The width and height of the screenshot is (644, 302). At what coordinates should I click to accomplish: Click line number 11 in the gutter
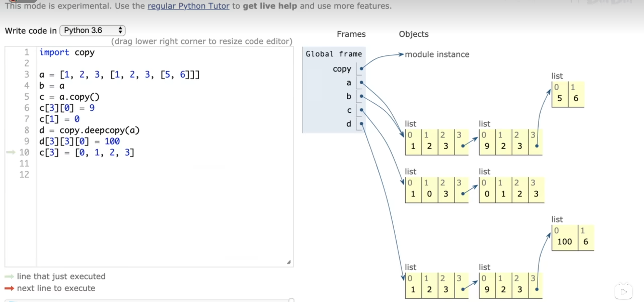pos(24,163)
